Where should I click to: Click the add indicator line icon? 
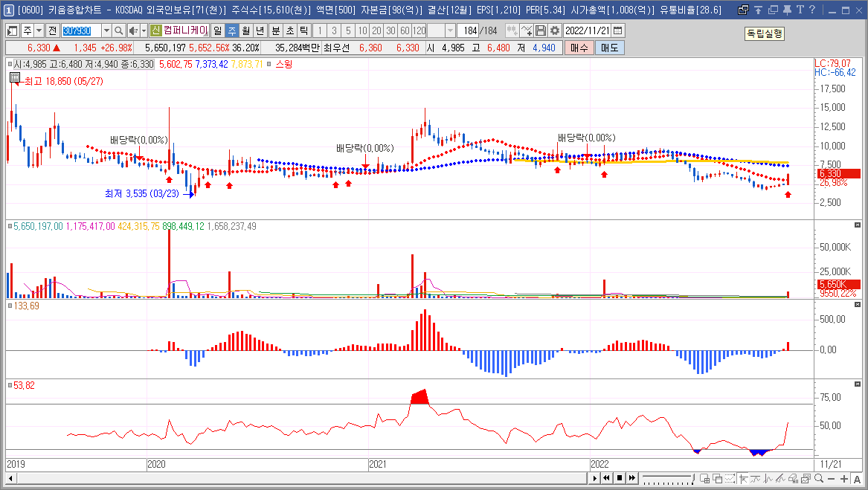coord(527,31)
